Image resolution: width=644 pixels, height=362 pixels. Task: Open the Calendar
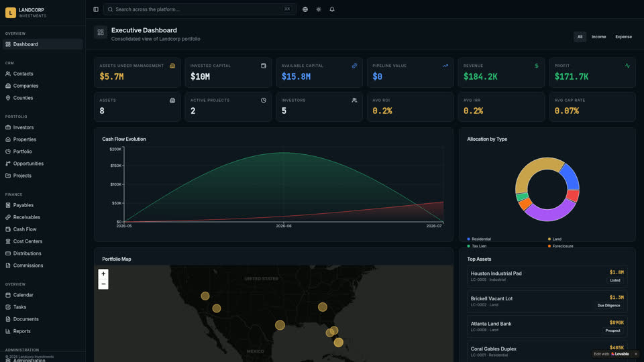43,295
